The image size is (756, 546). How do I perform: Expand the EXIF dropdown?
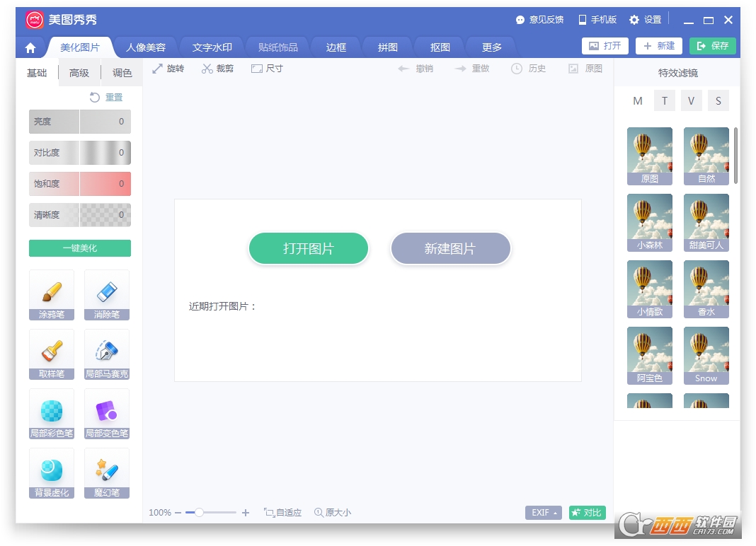click(543, 513)
